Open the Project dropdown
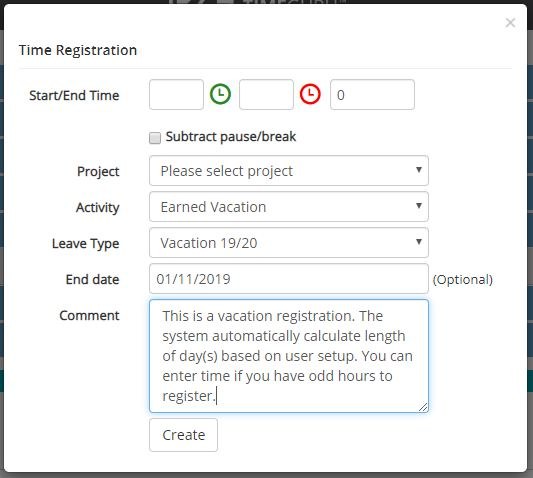This screenshot has width=533, height=478. 289,171
